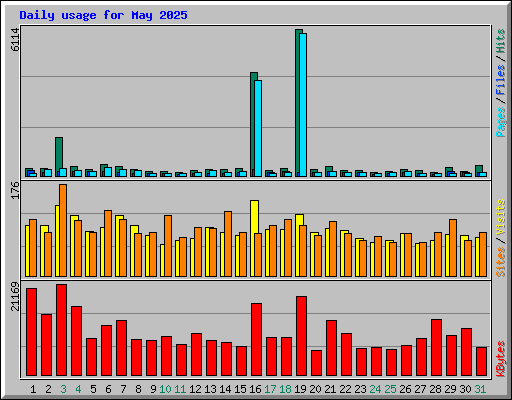Click the tall orange visits bar for day 3

click(x=63, y=230)
